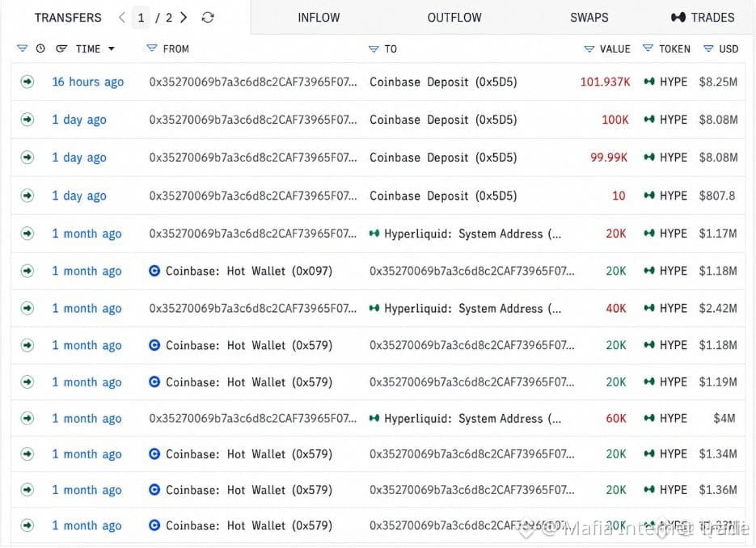Viewport: 756px width, 548px height.
Task: Open TO address in $1.34M row
Action: coord(472,454)
